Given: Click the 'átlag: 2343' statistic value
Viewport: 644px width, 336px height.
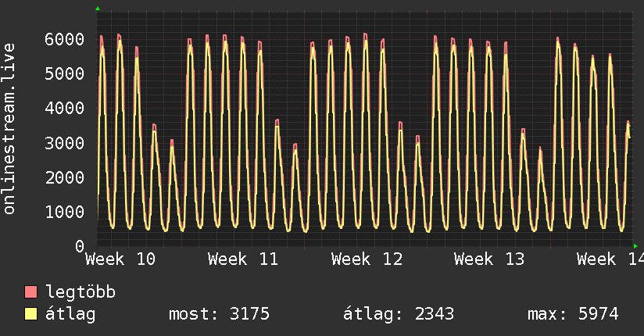Looking at the screenshot, I should click(x=399, y=314).
